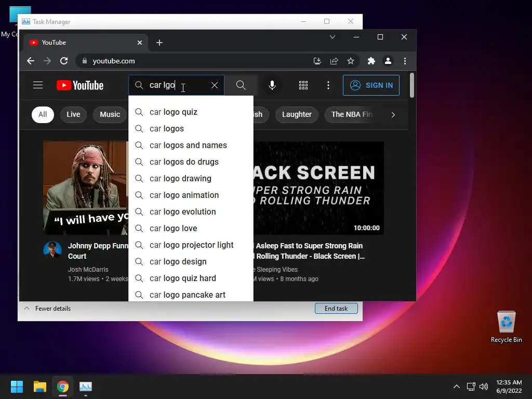Share this page icon in address bar
The height and width of the screenshot is (399, 532).
[x=334, y=61]
